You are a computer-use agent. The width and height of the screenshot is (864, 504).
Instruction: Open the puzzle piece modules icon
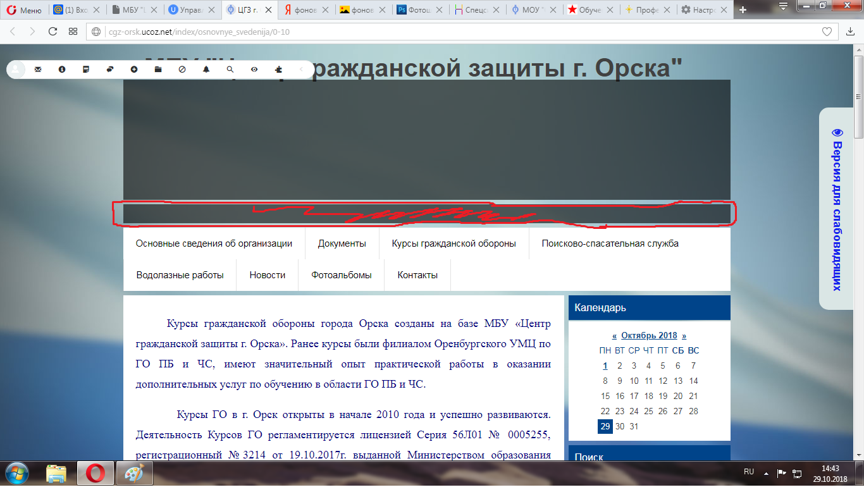pyautogui.click(x=278, y=69)
